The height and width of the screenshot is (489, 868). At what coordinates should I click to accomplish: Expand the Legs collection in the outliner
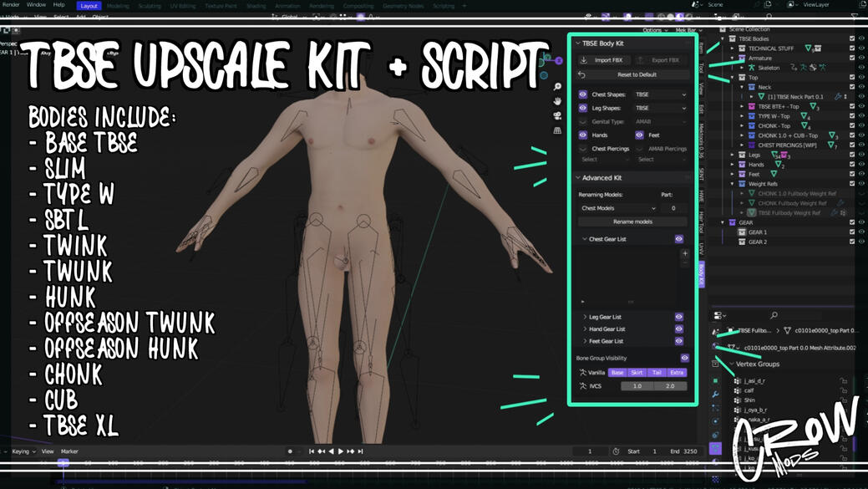pyautogui.click(x=733, y=155)
